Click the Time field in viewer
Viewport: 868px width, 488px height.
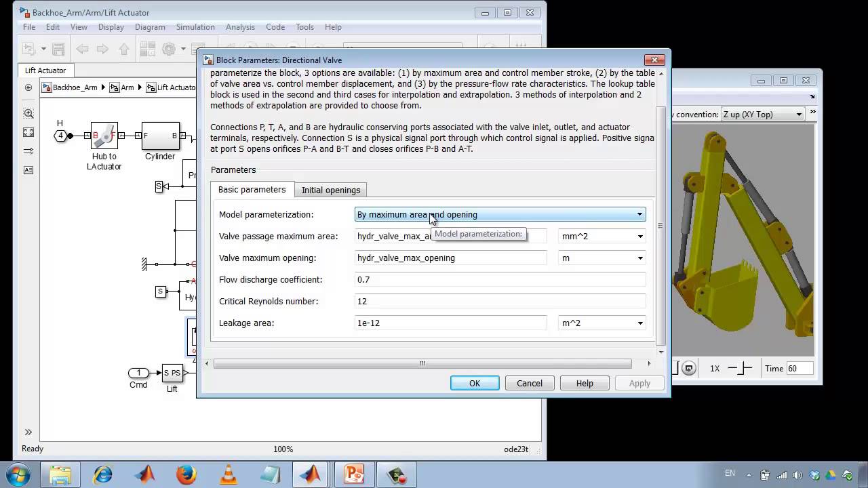coord(800,368)
